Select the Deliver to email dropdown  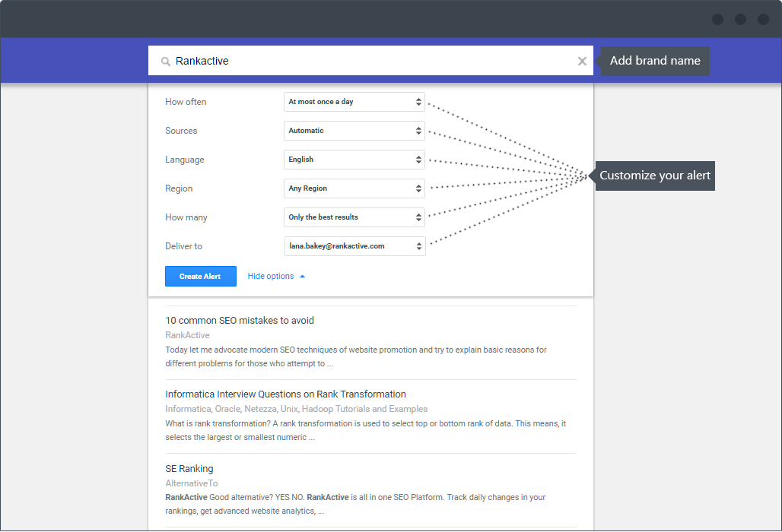tap(355, 246)
